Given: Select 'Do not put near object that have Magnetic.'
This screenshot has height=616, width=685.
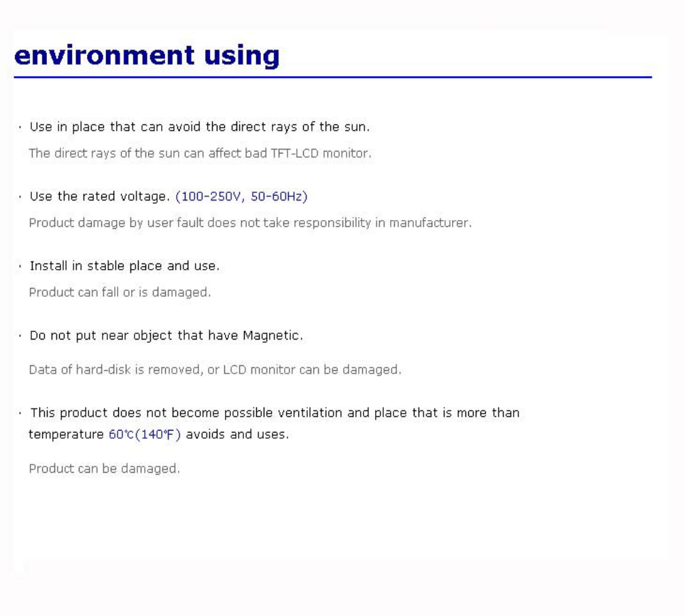Looking at the screenshot, I should 166,336.
